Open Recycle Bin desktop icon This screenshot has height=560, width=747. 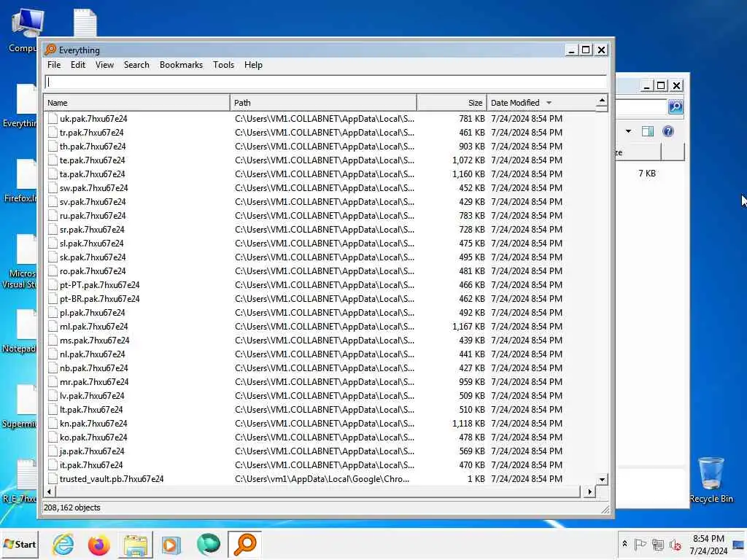[711, 480]
